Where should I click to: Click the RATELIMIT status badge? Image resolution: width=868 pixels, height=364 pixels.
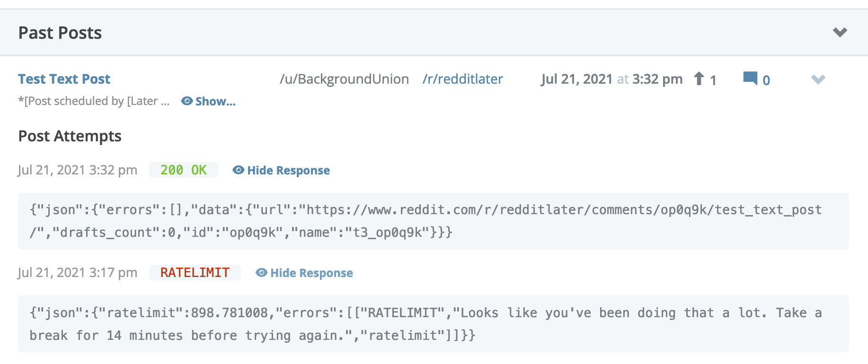click(195, 273)
